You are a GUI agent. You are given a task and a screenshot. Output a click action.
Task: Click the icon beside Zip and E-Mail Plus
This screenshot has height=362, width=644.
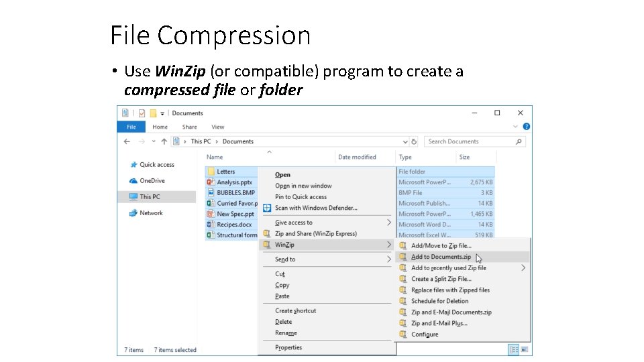[403, 323]
